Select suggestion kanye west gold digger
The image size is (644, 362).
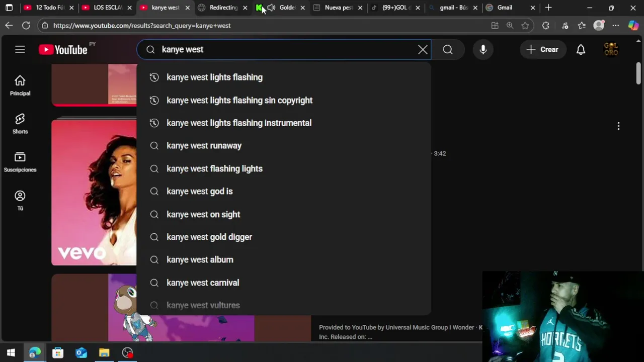click(x=284, y=237)
